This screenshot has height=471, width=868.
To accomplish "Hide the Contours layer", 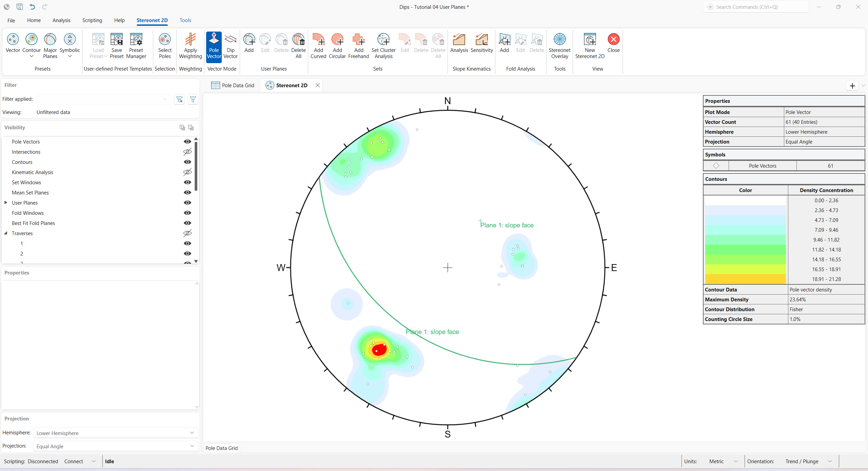I will [188, 162].
